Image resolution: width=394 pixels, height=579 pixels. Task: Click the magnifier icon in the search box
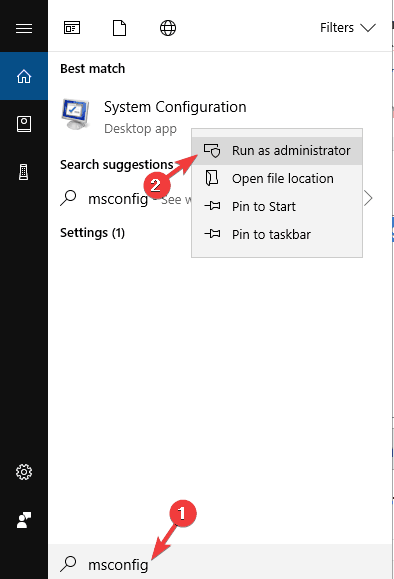click(x=68, y=563)
